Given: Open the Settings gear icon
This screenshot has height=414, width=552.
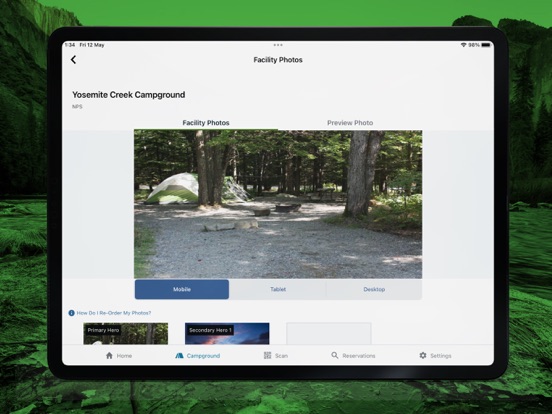Looking at the screenshot, I should coord(423,356).
